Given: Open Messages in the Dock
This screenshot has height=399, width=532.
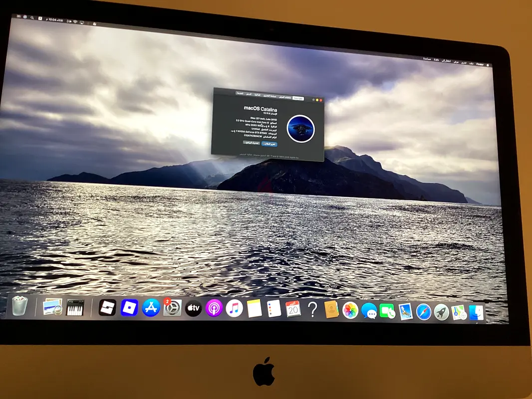Looking at the screenshot, I should click(x=369, y=311).
